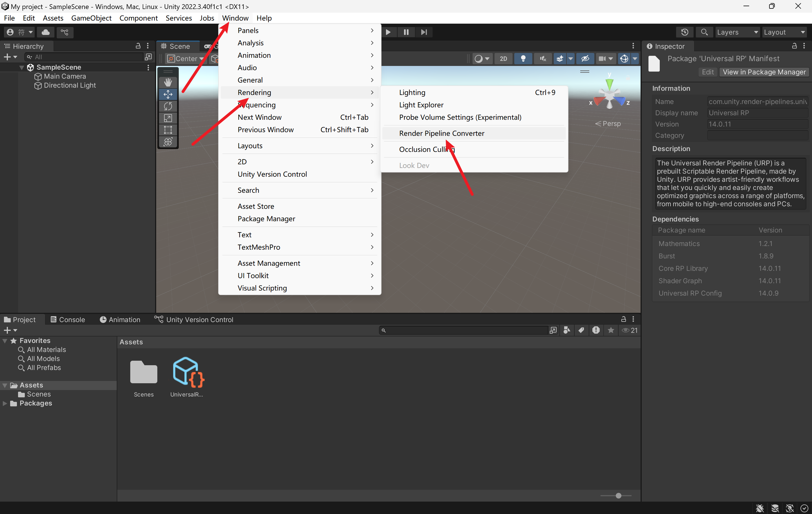Click the Edit button in Inspector
Screen dimensions: 812x514
point(708,72)
